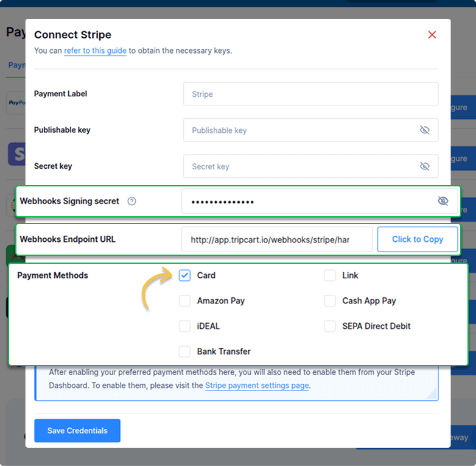
Task: Click the Stripe logo icon in background page
Action: [16, 154]
